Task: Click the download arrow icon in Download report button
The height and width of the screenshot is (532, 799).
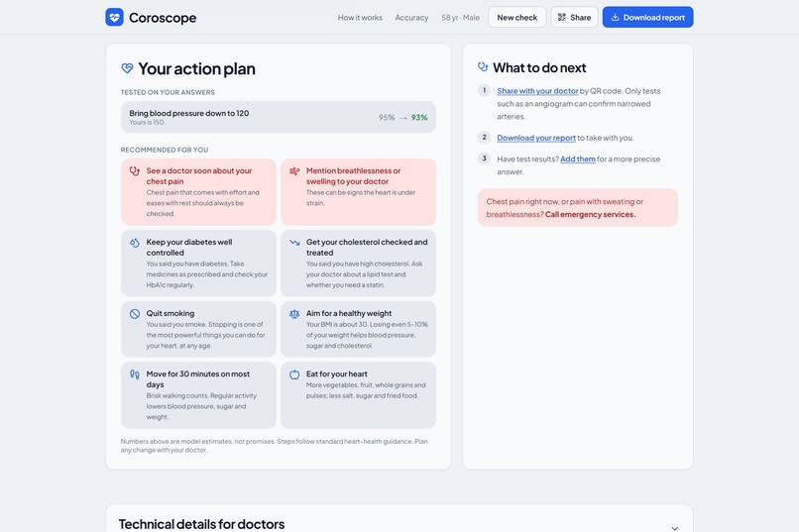Action: coord(615,17)
